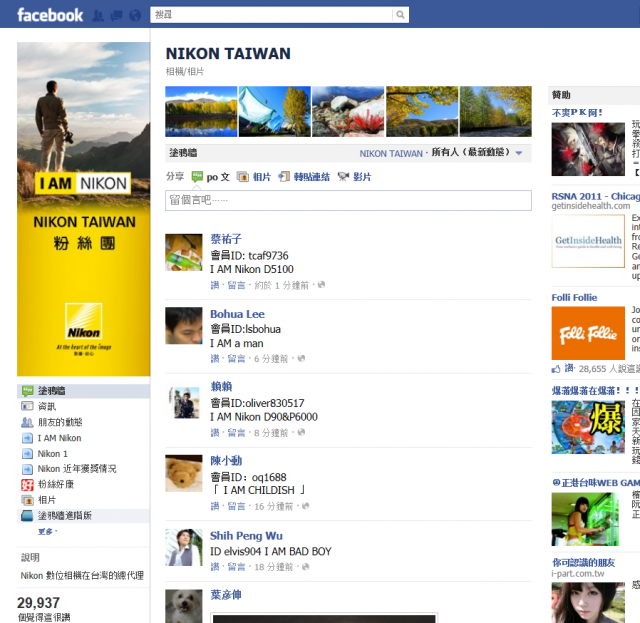Click 蔡祐子 avatar picture
The height and width of the screenshot is (623, 640).
coord(184,252)
